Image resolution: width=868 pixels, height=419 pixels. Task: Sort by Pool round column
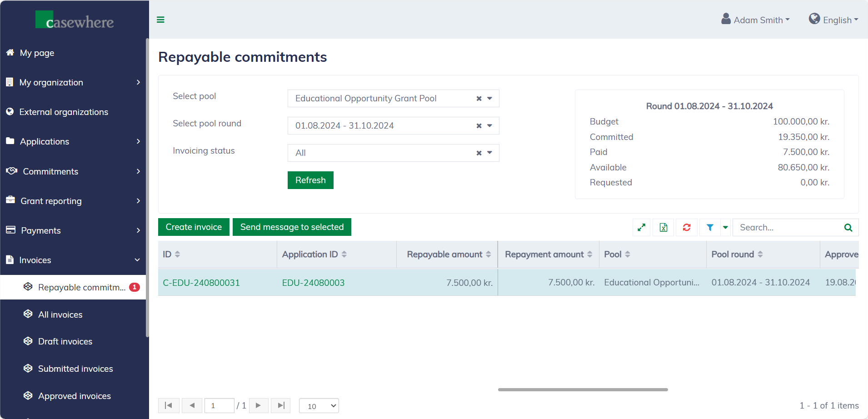(x=760, y=254)
